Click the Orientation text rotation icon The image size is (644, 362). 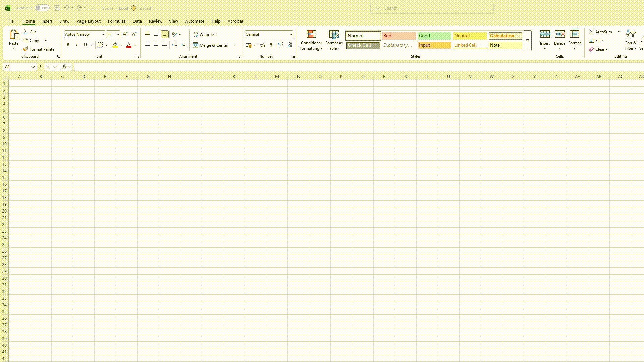pyautogui.click(x=174, y=34)
